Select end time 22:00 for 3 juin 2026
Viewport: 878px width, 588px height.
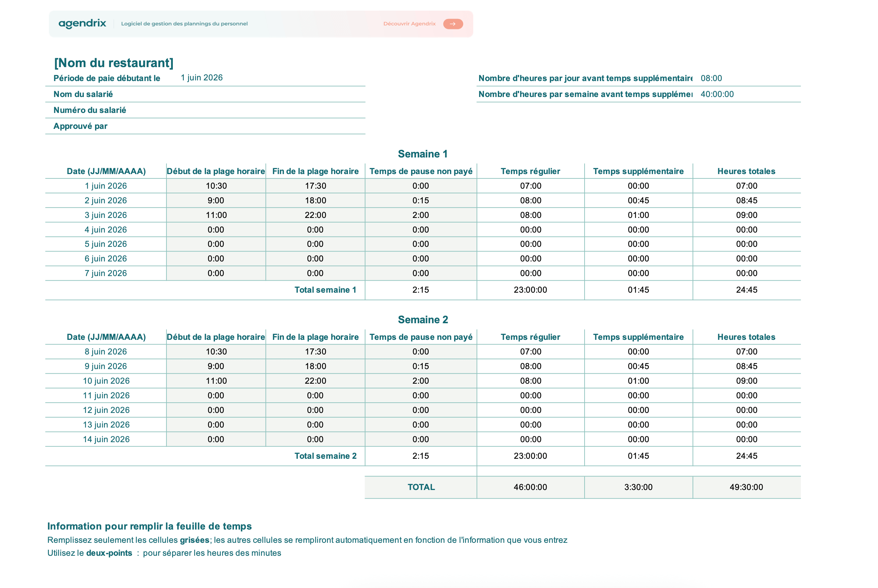(315, 215)
